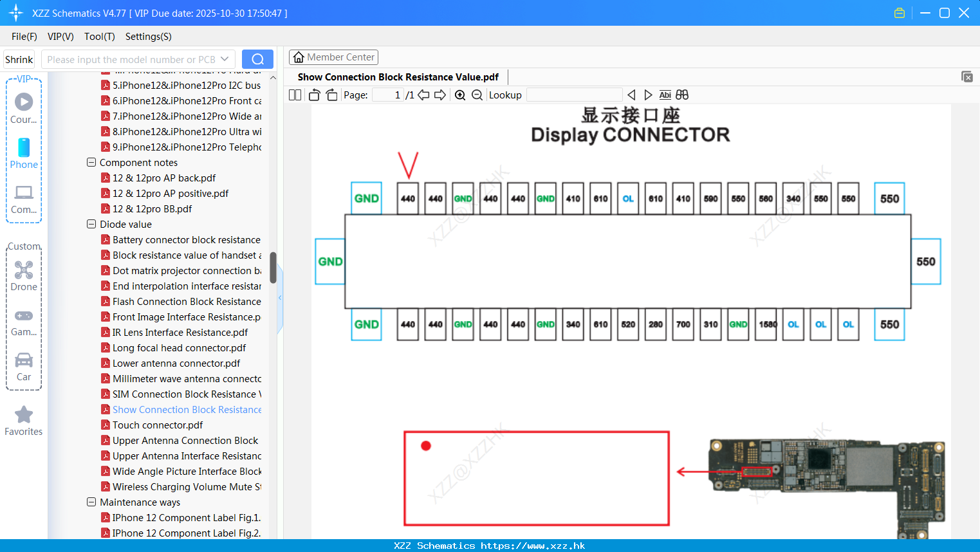
Task: Click the model number search input
Action: (131, 59)
